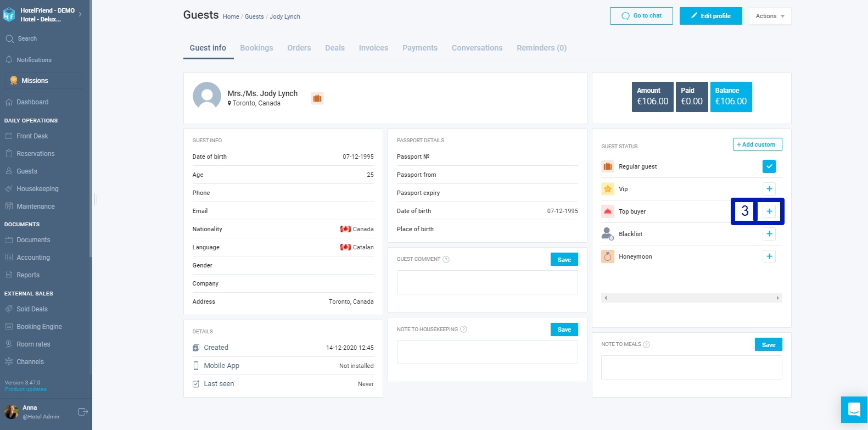Click the Search icon in sidebar

(x=9, y=38)
